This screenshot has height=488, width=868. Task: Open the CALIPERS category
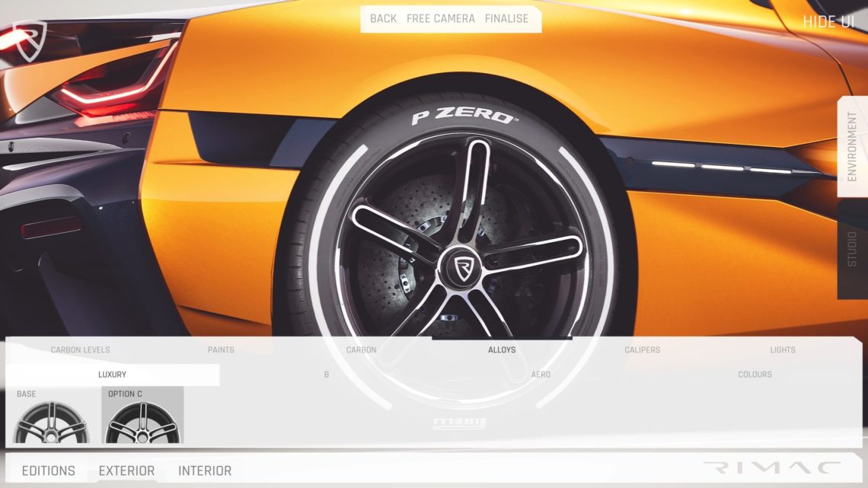tap(642, 349)
